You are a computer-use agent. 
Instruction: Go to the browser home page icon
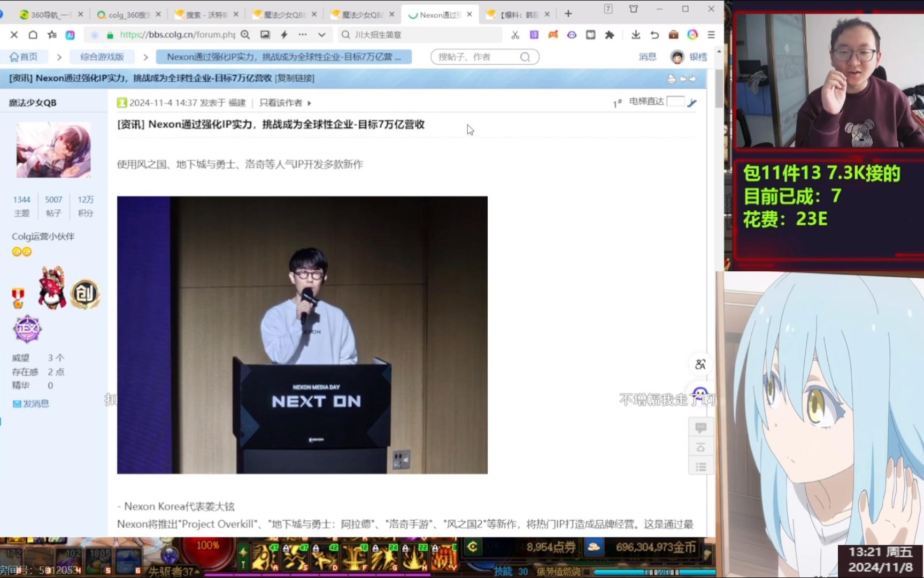click(x=33, y=35)
